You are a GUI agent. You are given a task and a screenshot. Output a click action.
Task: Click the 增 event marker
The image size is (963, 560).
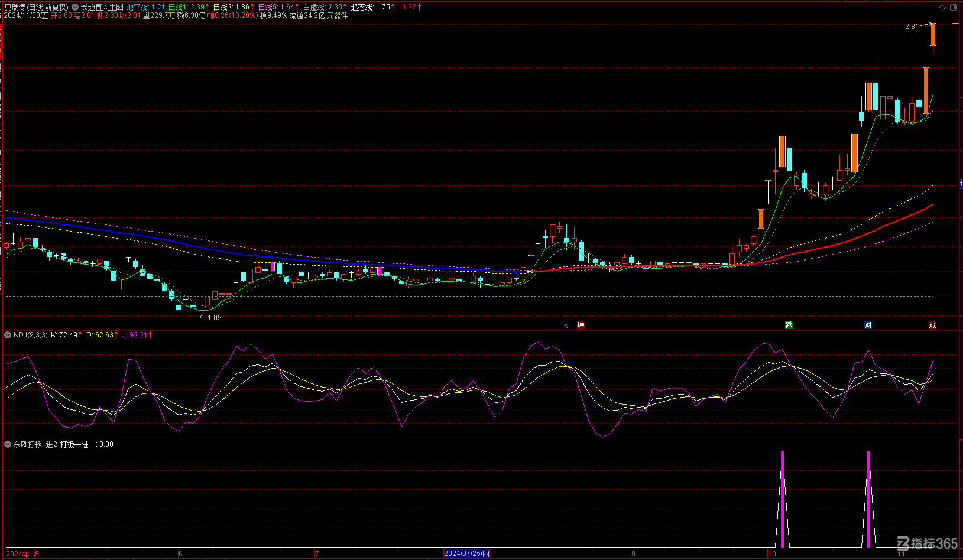click(x=581, y=325)
